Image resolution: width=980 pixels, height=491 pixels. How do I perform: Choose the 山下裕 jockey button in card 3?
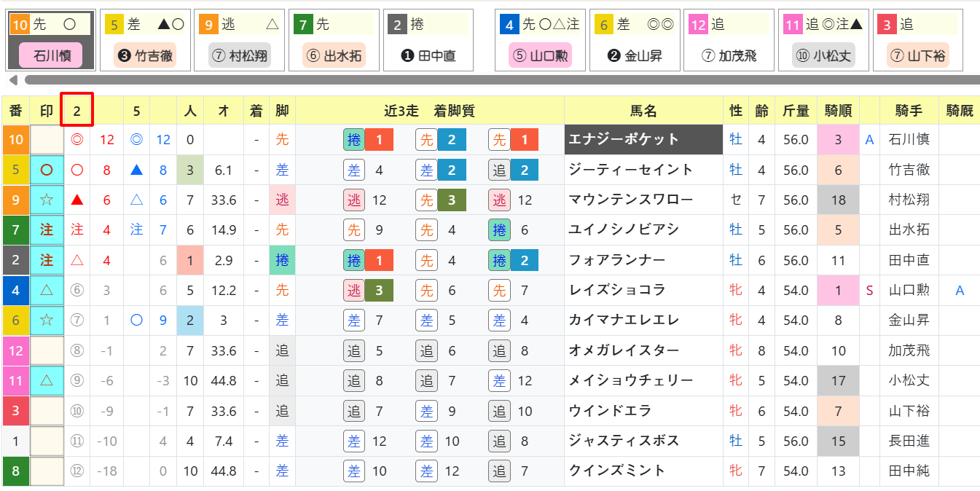pyautogui.click(x=918, y=55)
